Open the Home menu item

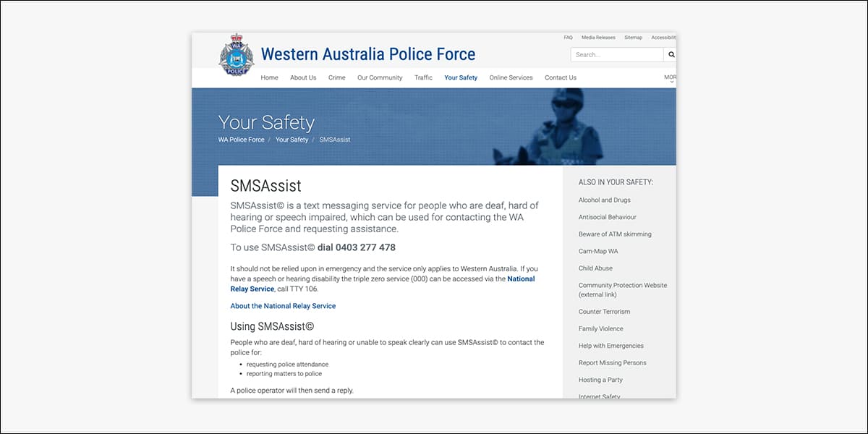(x=269, y=77)
